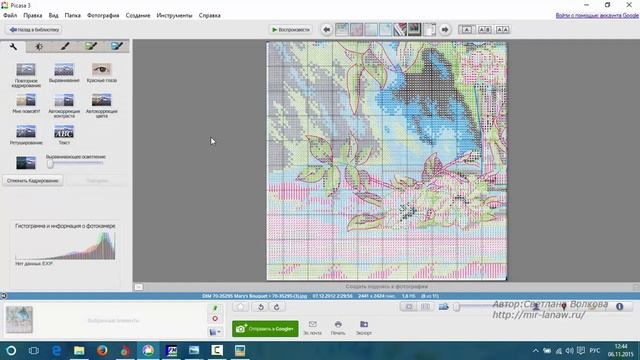Choose A|A side-by-side same-image view
This screenshot has height=360, width=640.
pyautogui.click(x=502, y=30)
